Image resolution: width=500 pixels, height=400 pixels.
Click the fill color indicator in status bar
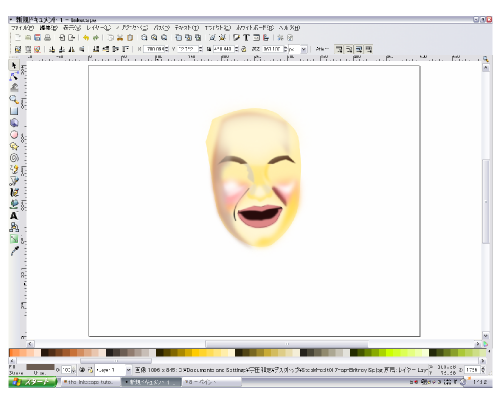40,367
